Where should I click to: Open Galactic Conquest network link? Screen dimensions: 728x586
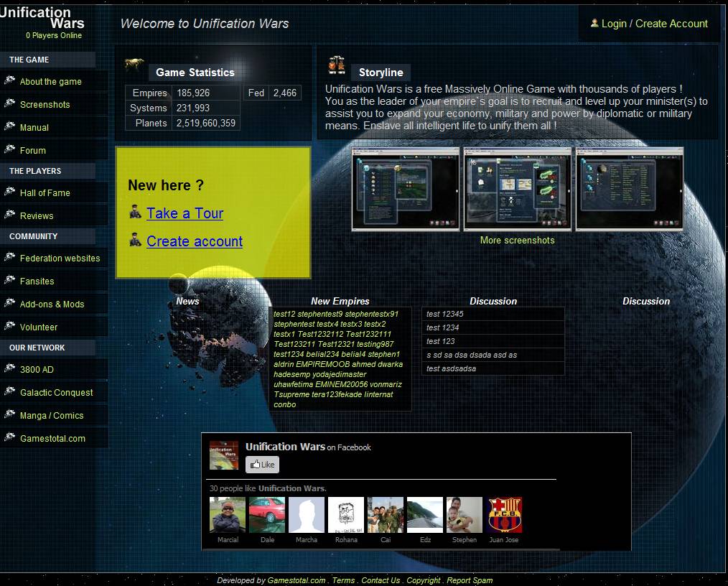[56, 393]
